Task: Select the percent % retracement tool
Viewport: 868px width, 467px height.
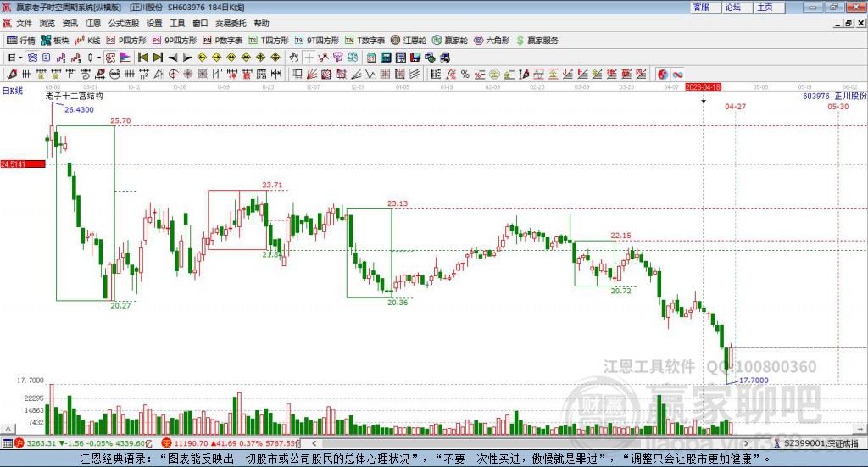Action: coord(465,74)
